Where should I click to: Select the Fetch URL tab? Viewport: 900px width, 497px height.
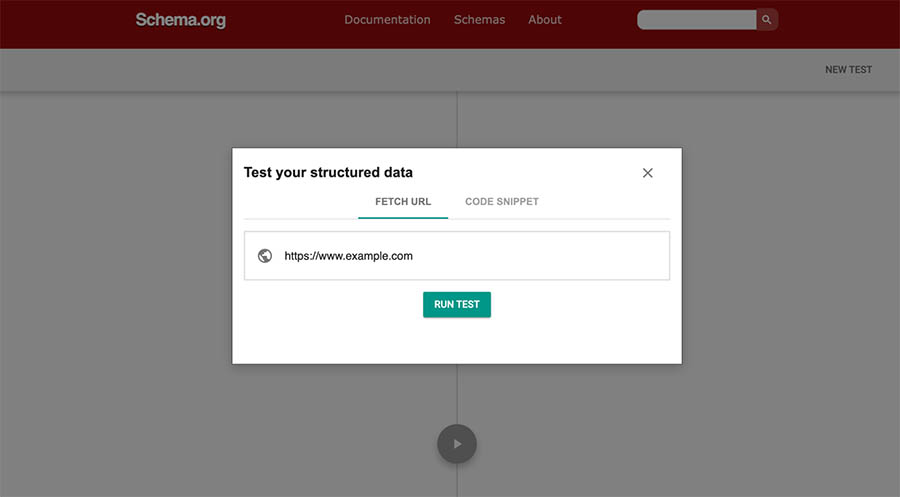[403, 202]
